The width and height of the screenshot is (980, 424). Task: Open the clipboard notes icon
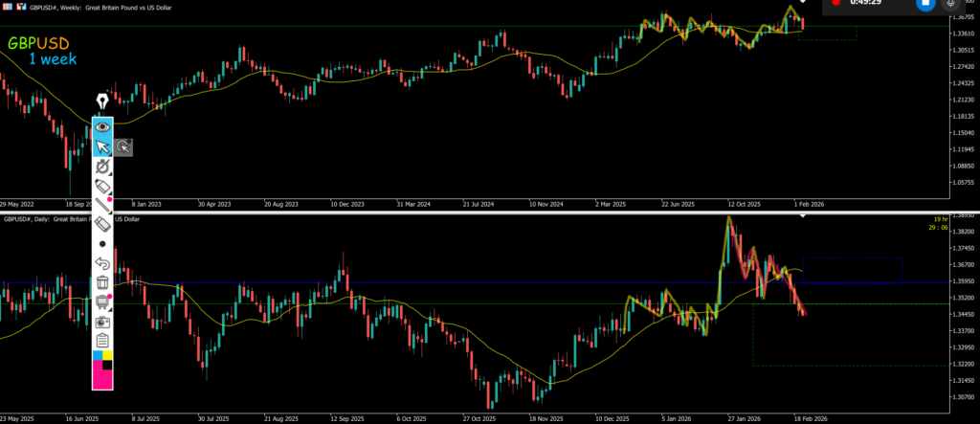pyautogui.click(x=102, y=340)
